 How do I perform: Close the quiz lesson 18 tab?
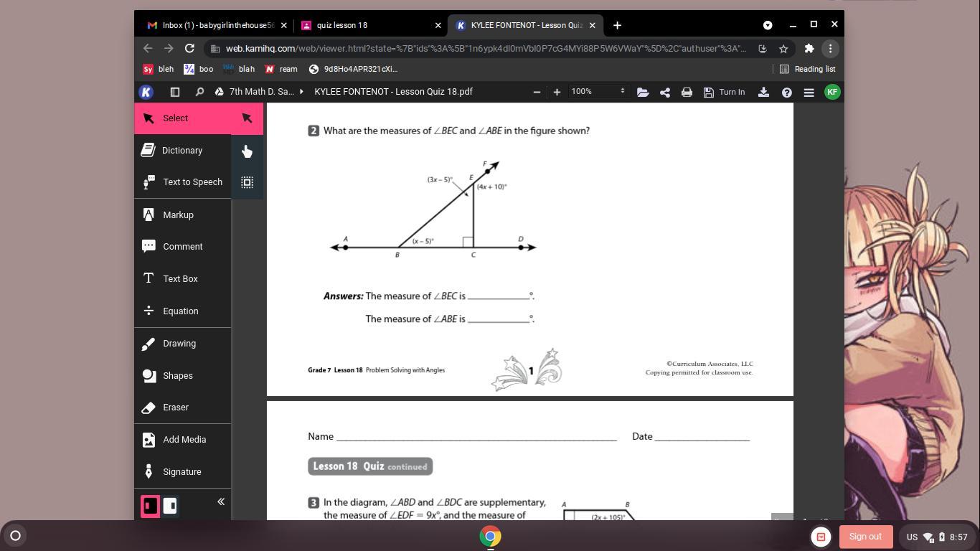click(438, 25)
